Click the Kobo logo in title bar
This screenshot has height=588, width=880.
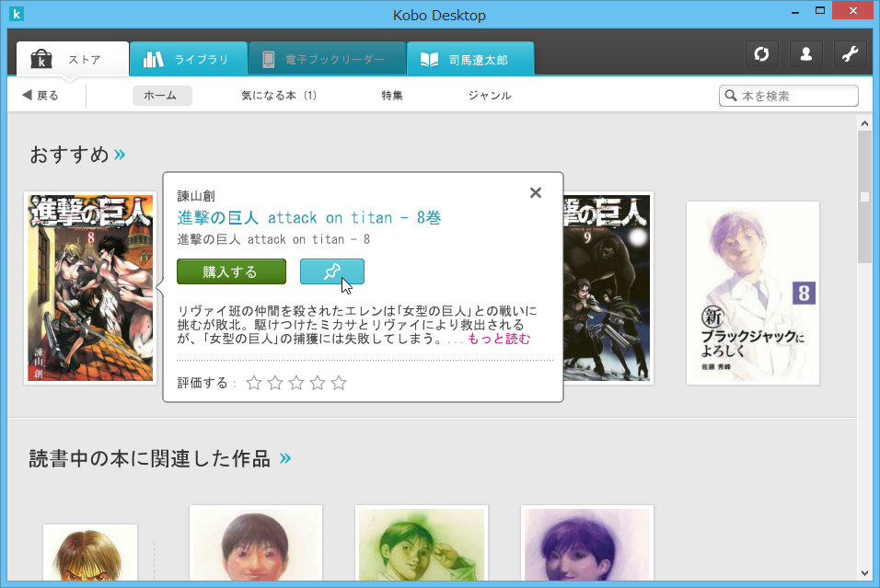(17, 14)
